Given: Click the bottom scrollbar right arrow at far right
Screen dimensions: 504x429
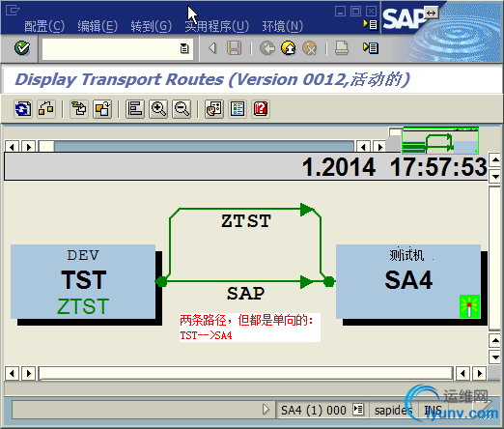Looking at the screenshot, I should 480,374.
